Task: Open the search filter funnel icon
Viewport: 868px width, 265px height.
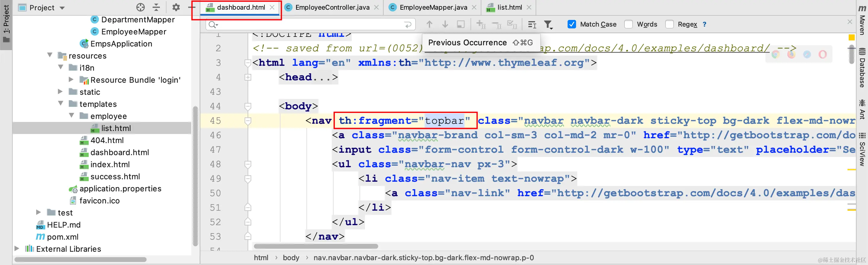Action: (548, 25)
